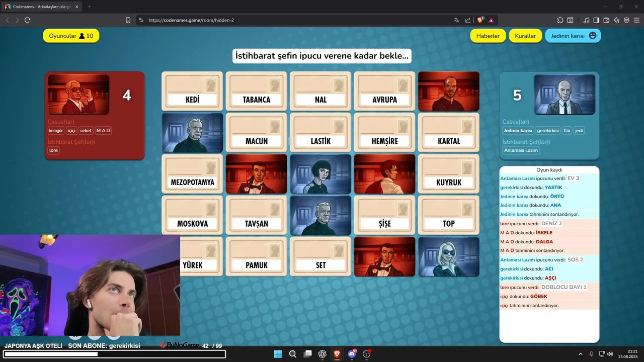Pick the MEZOPOTAMYA card
The image size is (644, 362).
pos(192,174)
